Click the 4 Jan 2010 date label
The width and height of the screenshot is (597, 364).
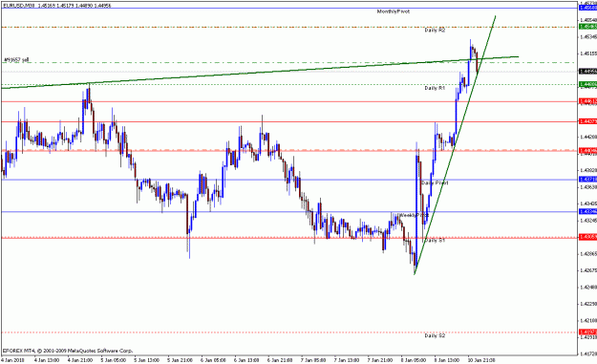(12, 360)
